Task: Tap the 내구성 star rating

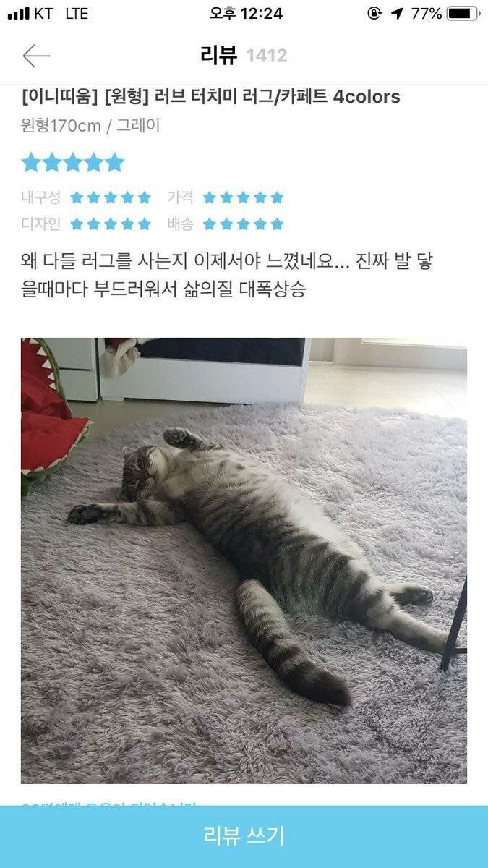Action: coord(111,197)
